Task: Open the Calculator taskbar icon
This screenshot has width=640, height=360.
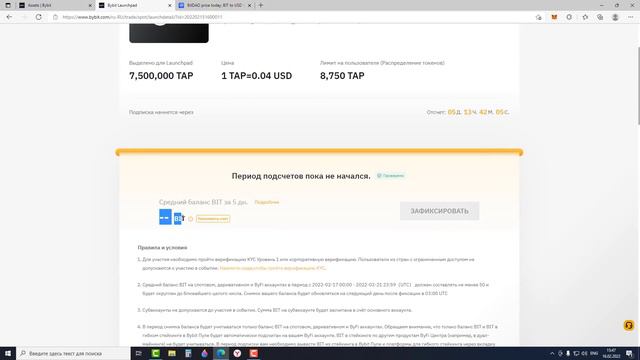Action: (x=188, y=353)
